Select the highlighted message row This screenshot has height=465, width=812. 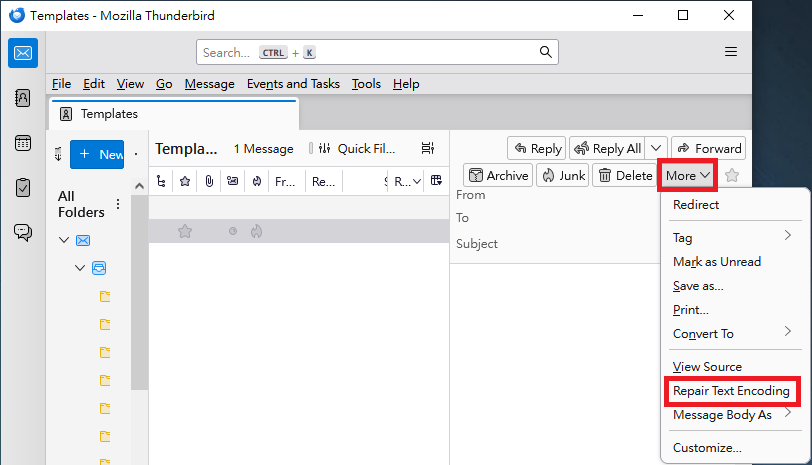coord(299,231)
